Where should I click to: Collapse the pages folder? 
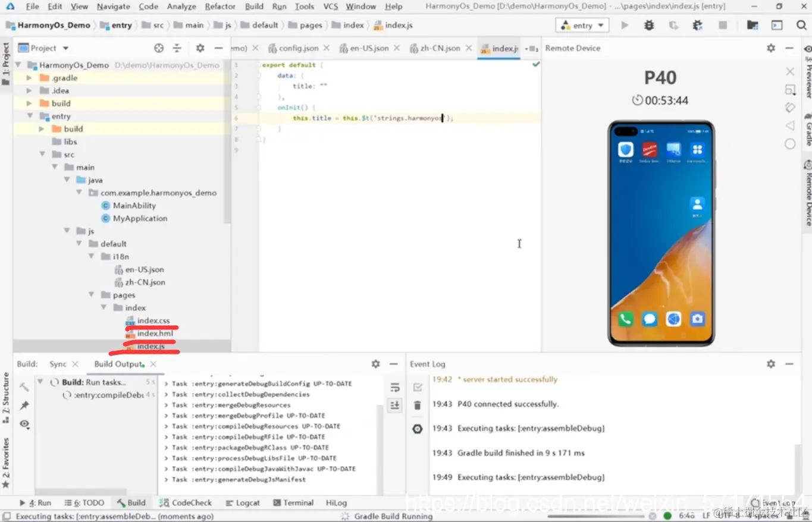click(x=92, y=295)
